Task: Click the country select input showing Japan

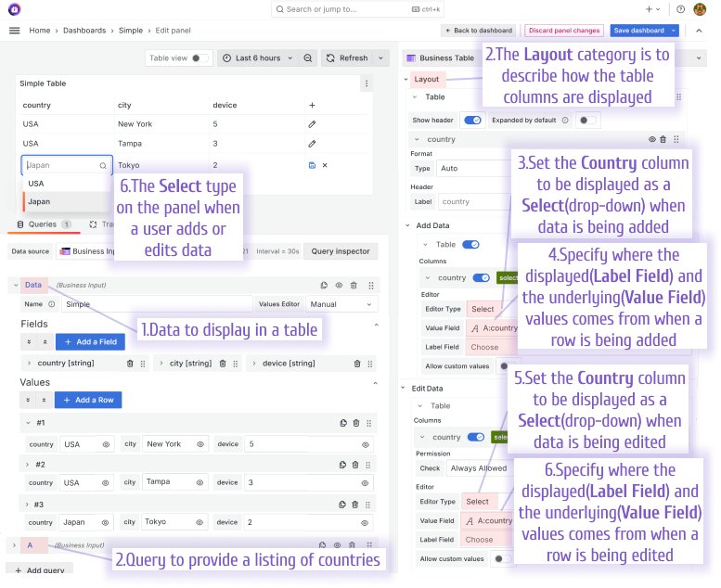Action: tap(67, 165)
